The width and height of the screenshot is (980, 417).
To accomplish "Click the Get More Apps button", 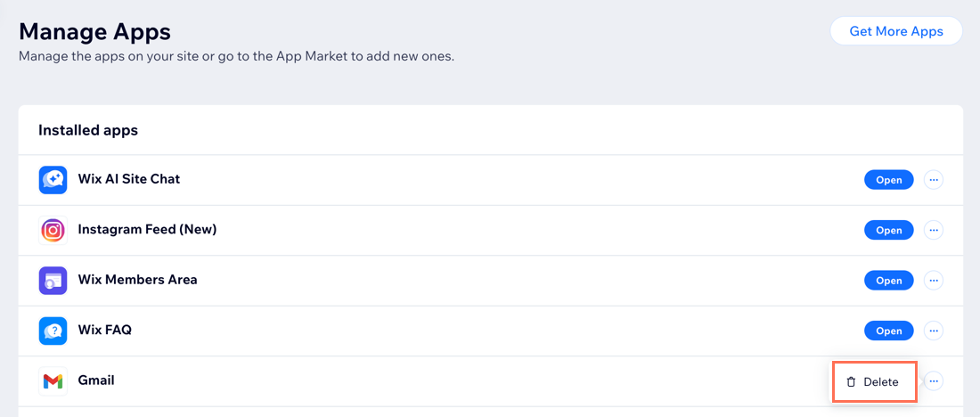I will coord(896,31).
